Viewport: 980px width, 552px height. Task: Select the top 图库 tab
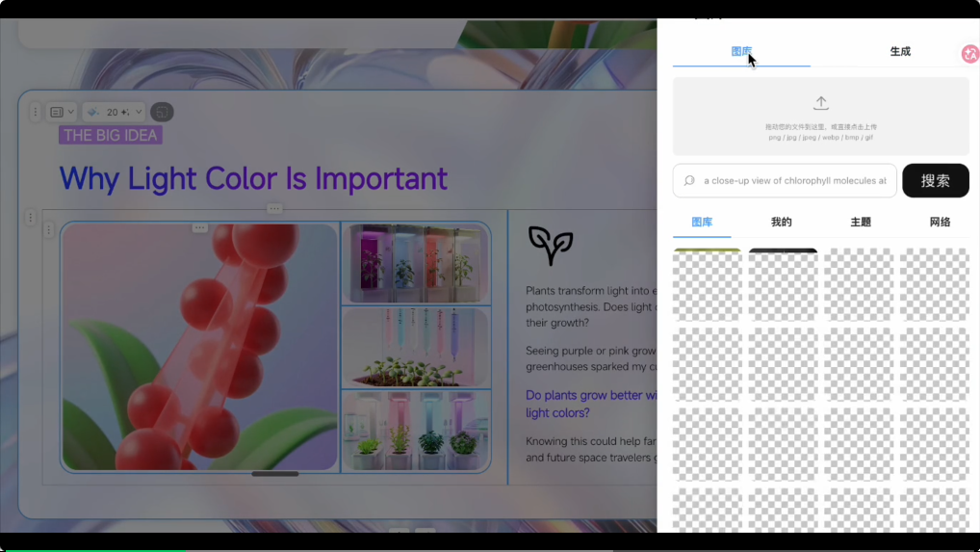tap(740, 51)
